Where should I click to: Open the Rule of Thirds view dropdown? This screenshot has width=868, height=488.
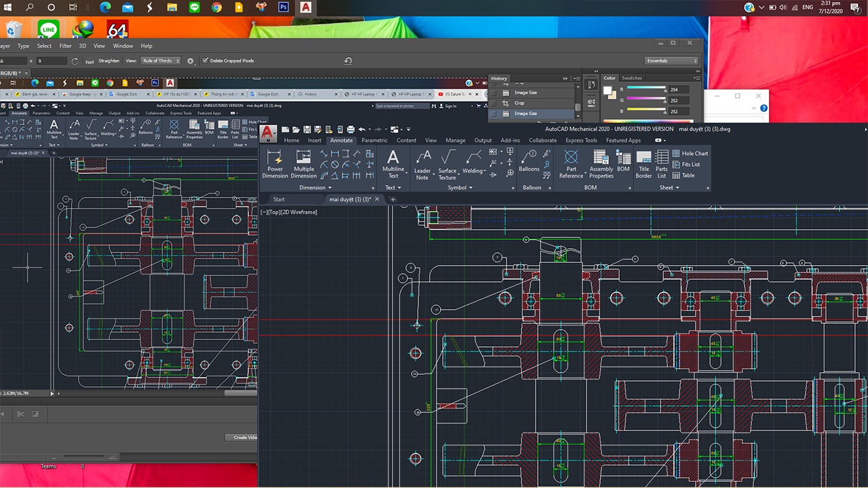pyautogui.click(x=161, y=60)
